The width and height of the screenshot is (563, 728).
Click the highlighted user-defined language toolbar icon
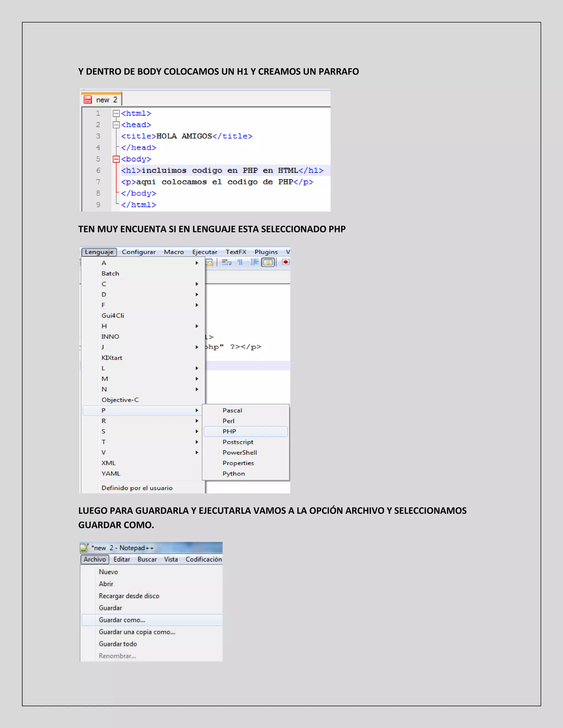click(x=268, y=262)
